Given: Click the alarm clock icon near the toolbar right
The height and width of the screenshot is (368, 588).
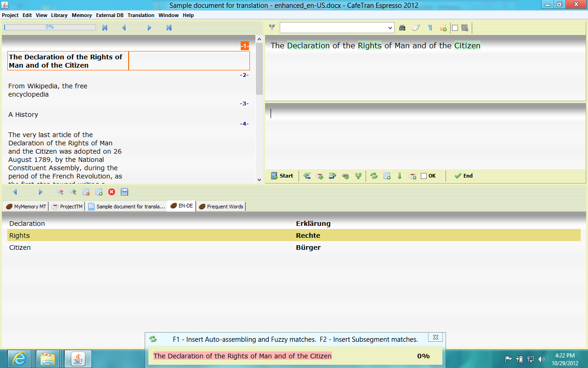Looking at the screenshot, I should click(465, 28).
